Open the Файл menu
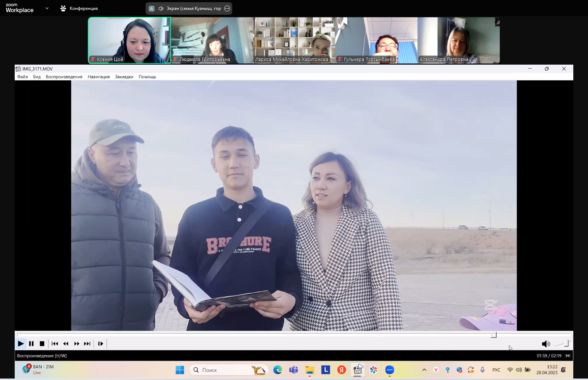The width and height of the screenshot is (588, 380). 22,77
